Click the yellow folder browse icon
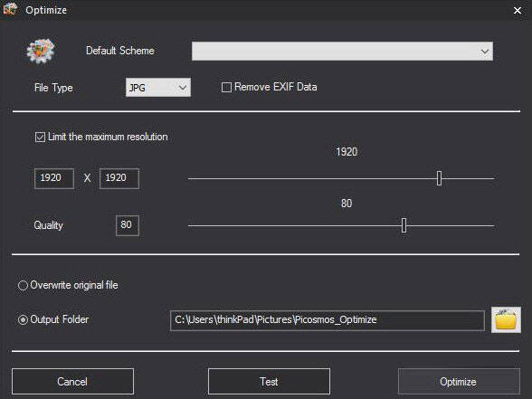 coord(506,320)
